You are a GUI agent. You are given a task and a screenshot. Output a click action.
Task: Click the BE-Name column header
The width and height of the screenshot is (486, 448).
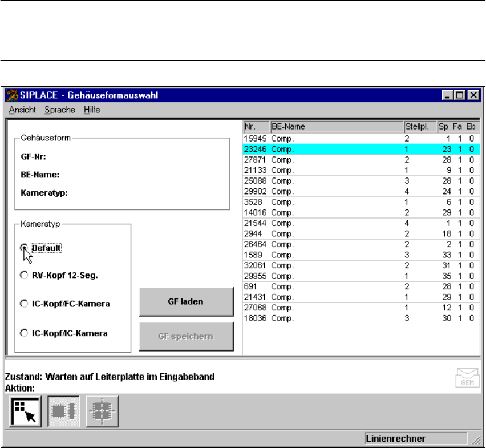(x=335, y=127)
